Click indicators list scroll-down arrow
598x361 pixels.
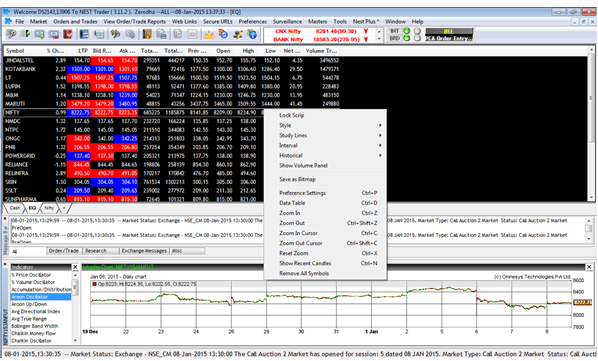[75, 340]
